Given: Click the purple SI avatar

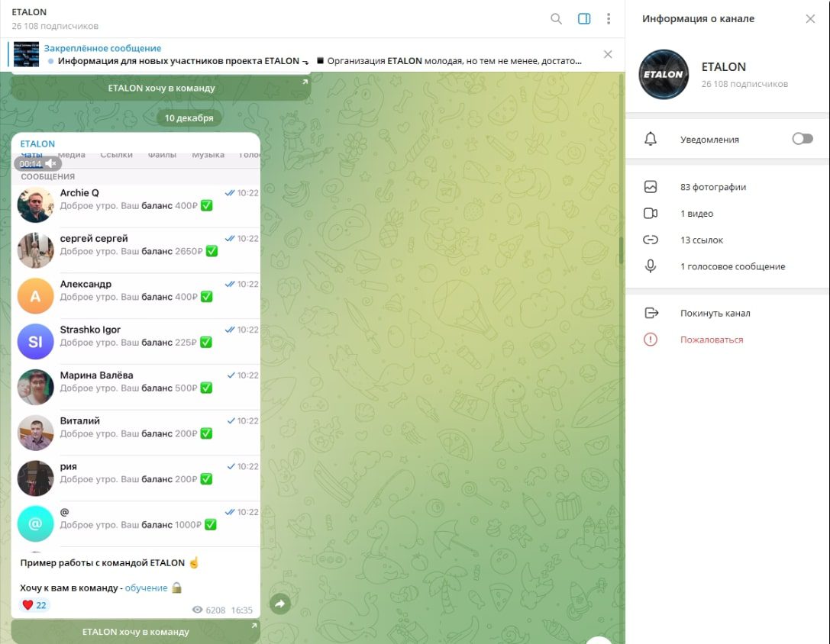Looking at the screenshot, I should point(35,341).
